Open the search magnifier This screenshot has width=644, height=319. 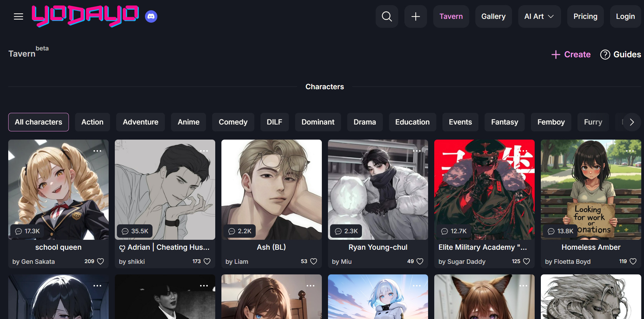pyautogui.click(x=387, y=16)
